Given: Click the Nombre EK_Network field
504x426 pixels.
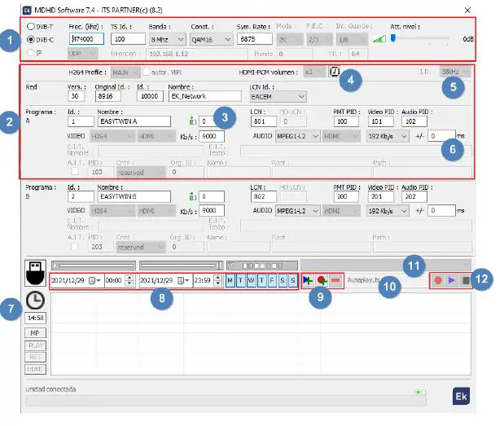Looking at the screenshot, I should 204,96.
